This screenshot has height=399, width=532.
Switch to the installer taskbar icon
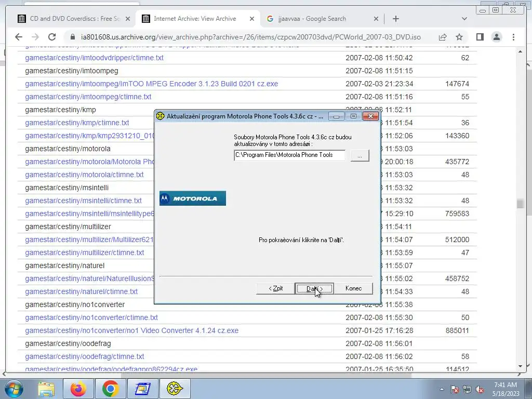(x=175, y=389)
